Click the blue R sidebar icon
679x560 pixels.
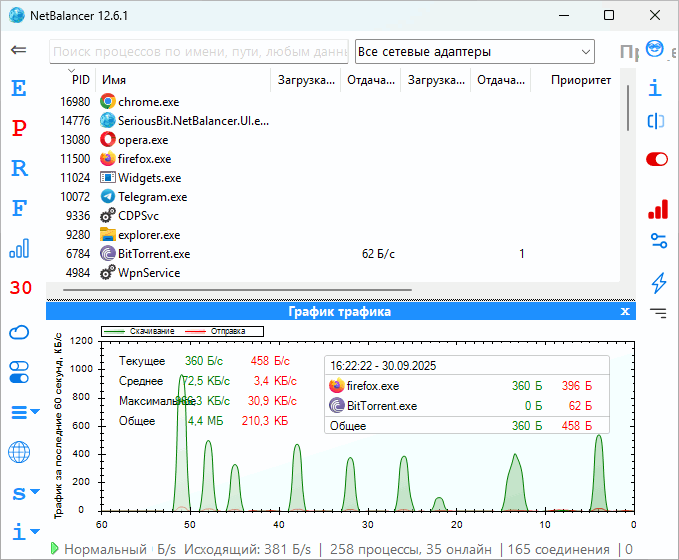tap(19, 168)
